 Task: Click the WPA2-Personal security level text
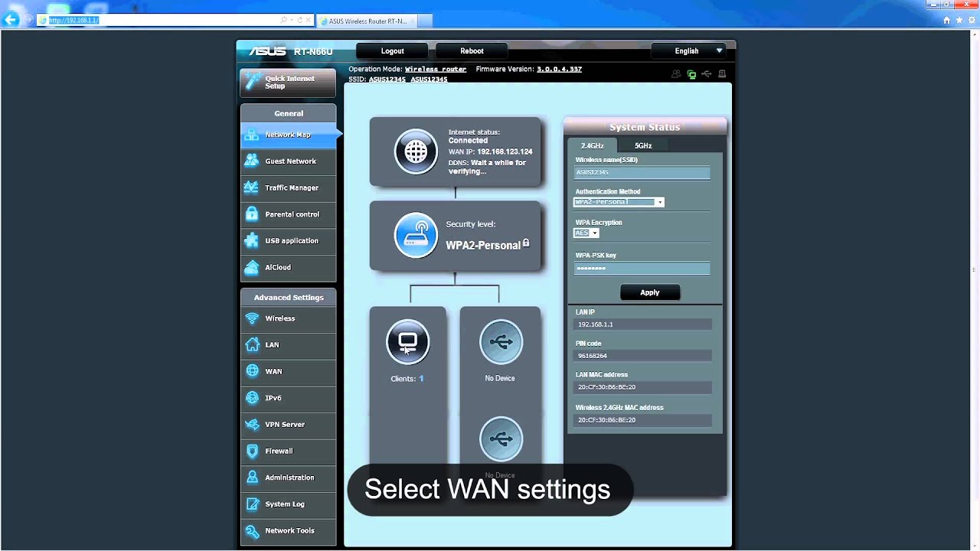[483, 246]
